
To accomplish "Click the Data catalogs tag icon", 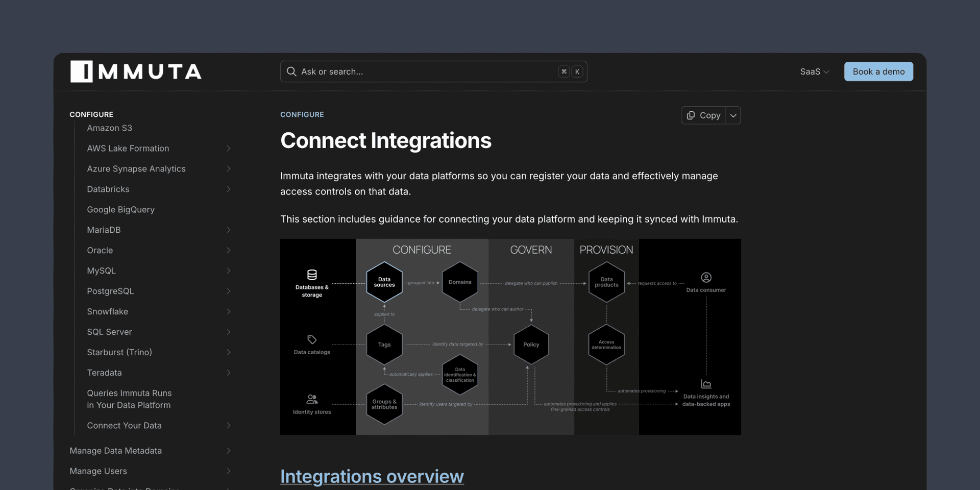I will pyautogui.click(x=312, y=339).
